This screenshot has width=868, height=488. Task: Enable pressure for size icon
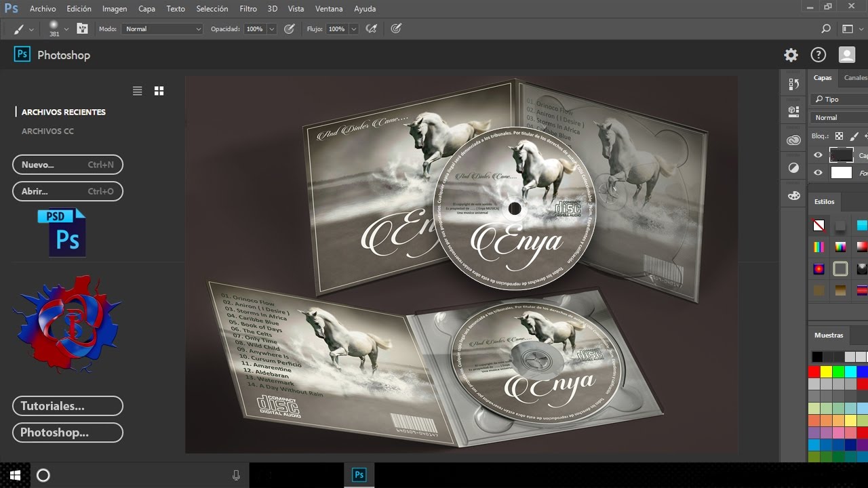coord(396,28)
